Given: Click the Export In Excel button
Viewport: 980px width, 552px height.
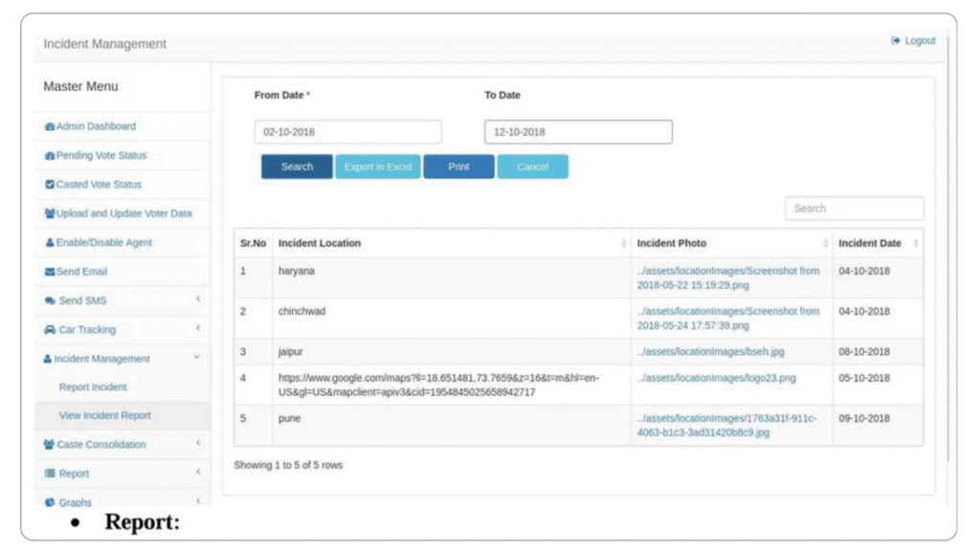Looking at the screenshot, I should (x=377, y=166).
